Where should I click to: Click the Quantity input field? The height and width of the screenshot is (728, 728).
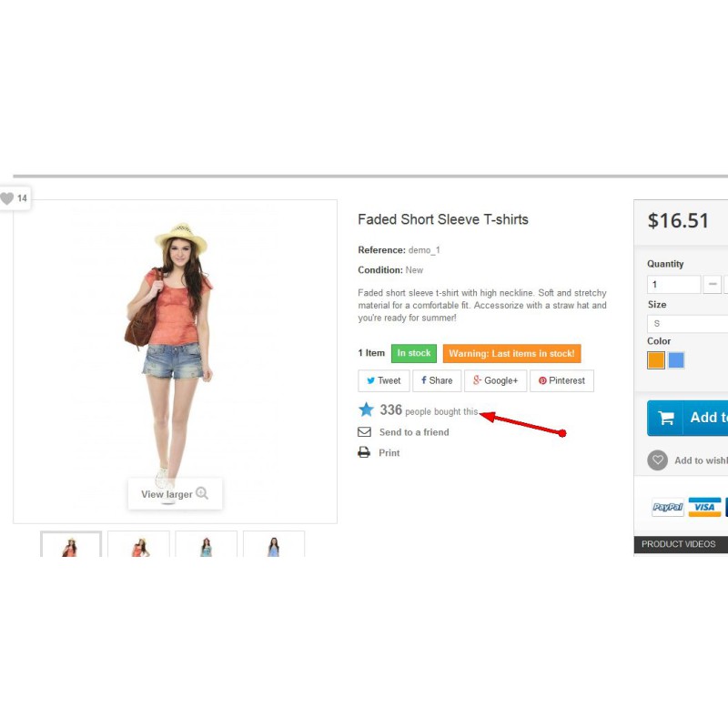coord(673,285)
